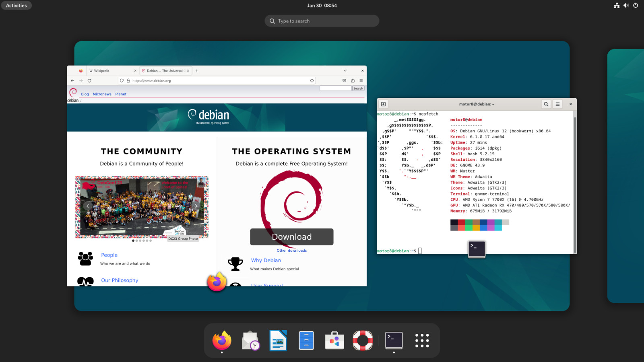Open the terminal hamburger menu

click(x=557, y=104)
